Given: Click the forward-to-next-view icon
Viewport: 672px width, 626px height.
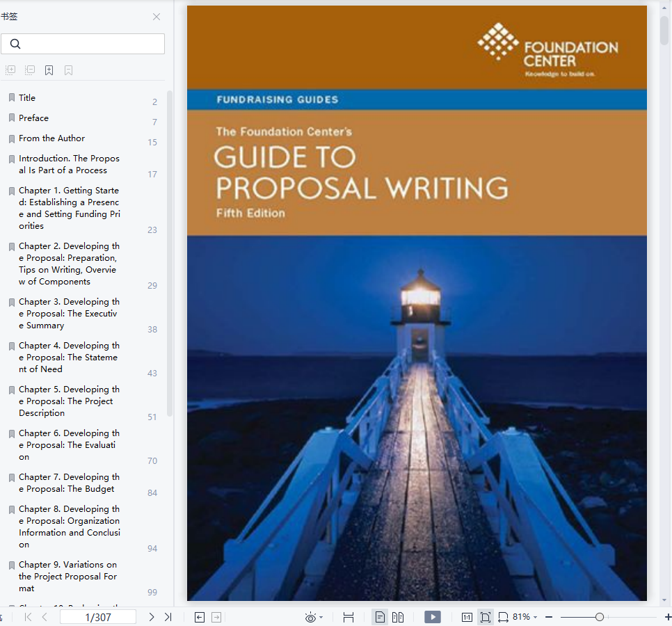Looking at the screenshot, I should pyautogui.click(x=217, y=617).
